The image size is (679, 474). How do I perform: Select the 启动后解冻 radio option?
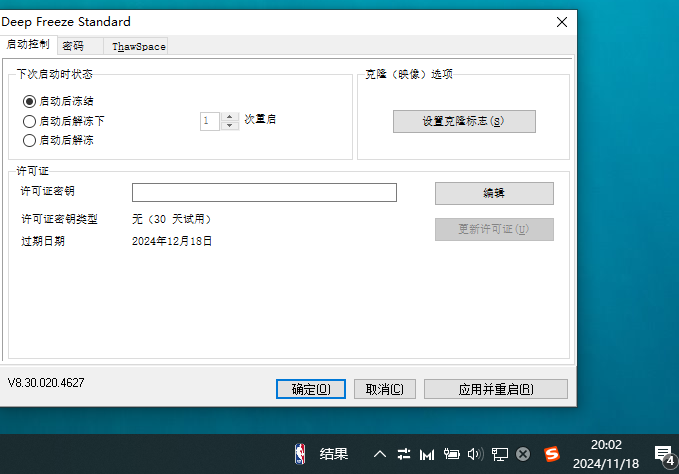[29, 140]
